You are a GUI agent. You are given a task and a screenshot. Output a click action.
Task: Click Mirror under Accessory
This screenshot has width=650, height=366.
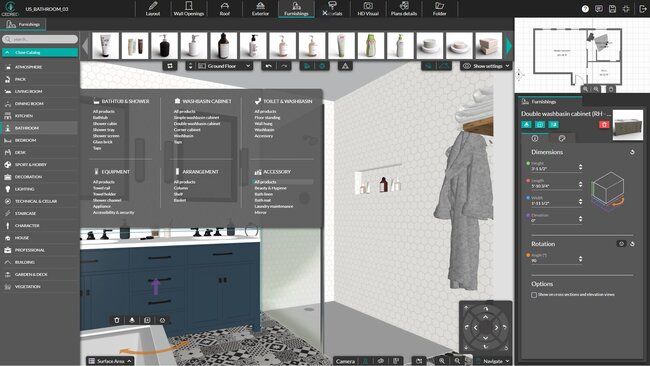click(260, 212)
